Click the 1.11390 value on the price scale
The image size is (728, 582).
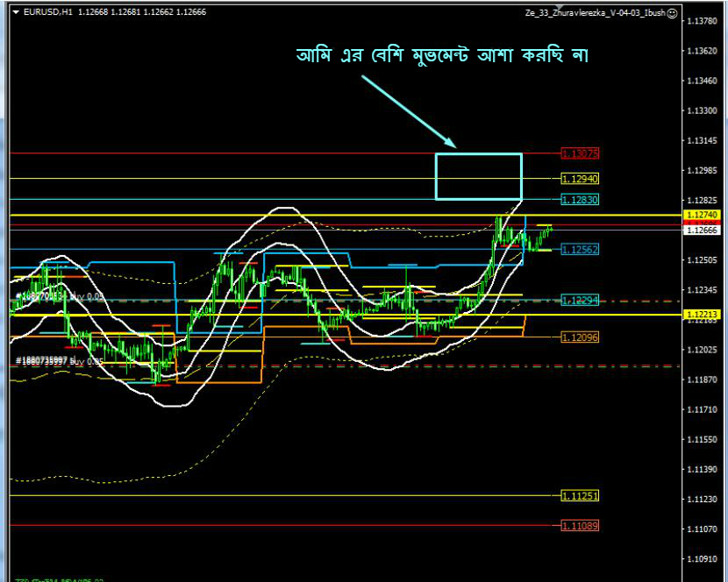tap(702, 469)
